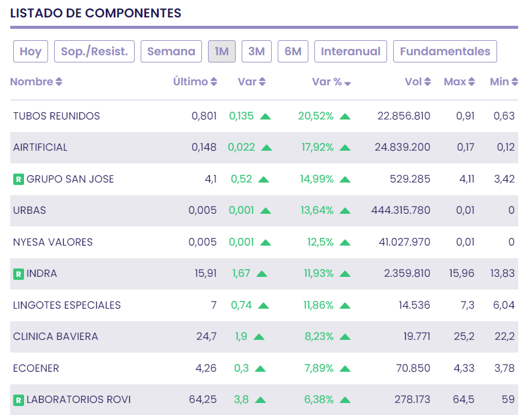Click the sort arrows beside the Vol column

427,82
